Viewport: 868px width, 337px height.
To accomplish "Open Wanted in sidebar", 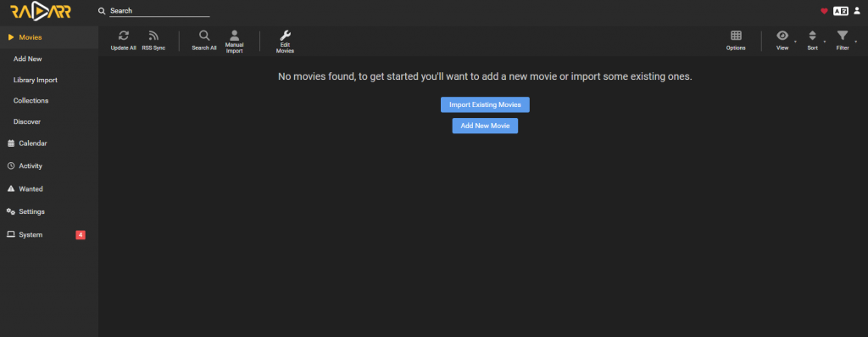I will [49, 189].
